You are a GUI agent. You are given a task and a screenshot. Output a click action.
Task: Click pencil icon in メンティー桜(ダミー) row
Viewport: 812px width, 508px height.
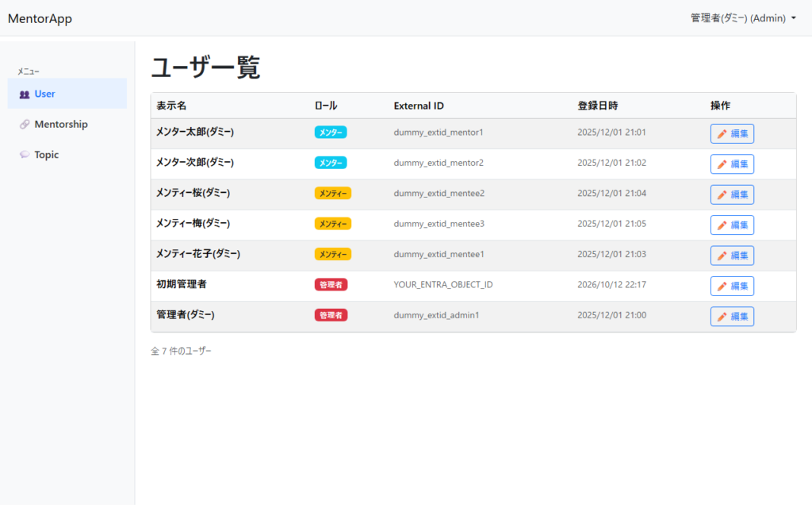coord(722,195)
